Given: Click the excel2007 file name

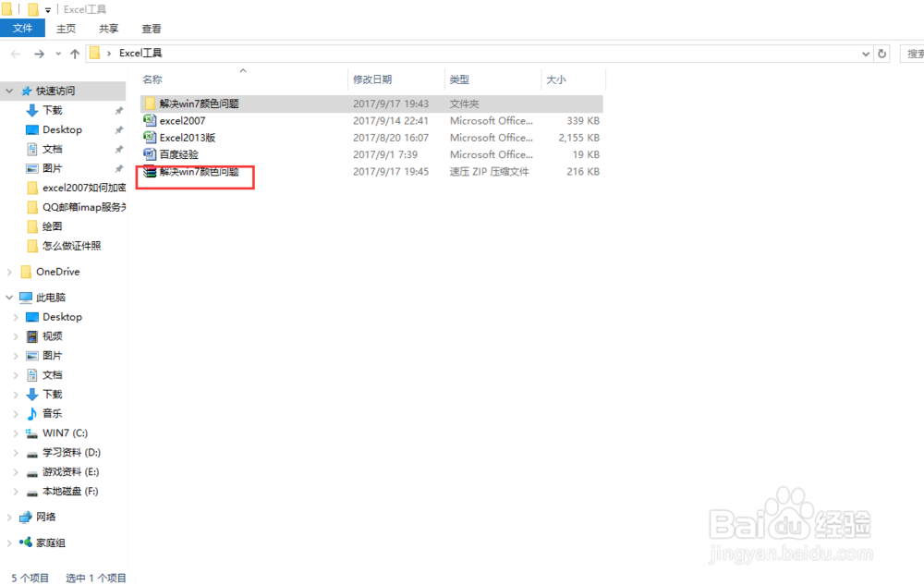Looking at the screenshot, I should coord(183,121).
